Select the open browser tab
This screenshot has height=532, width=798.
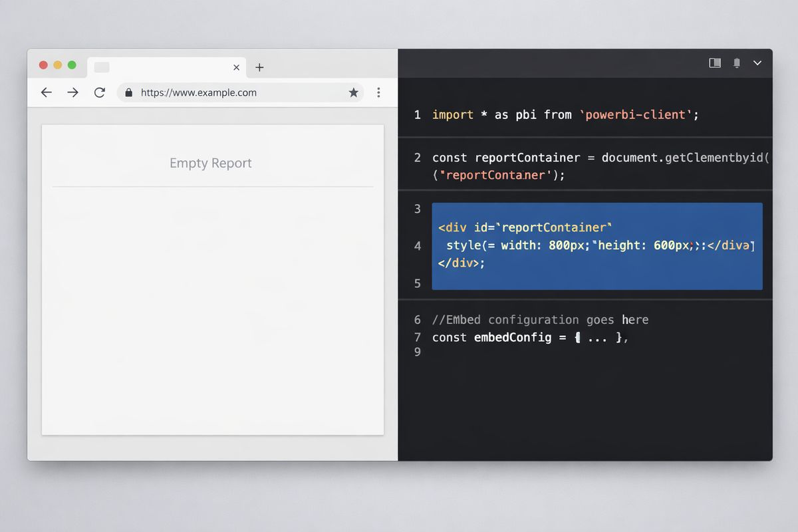[x=167, y=67]
